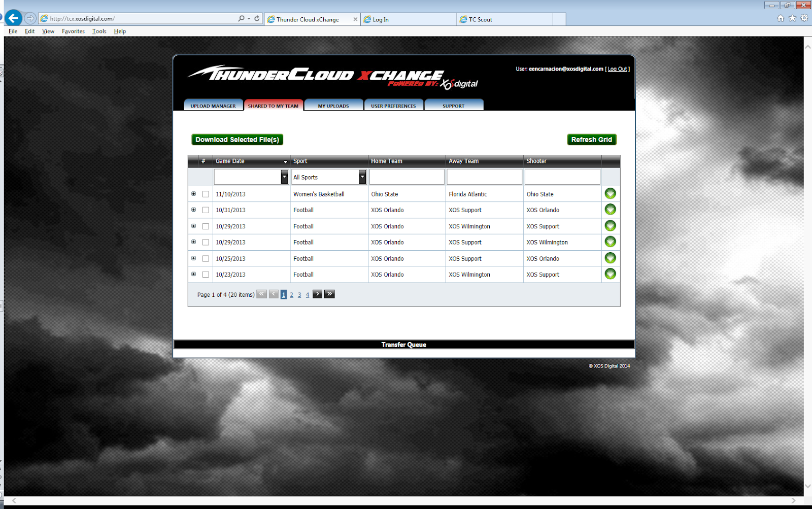Open the browser Favorites star icon

click(x=792, y=18)
